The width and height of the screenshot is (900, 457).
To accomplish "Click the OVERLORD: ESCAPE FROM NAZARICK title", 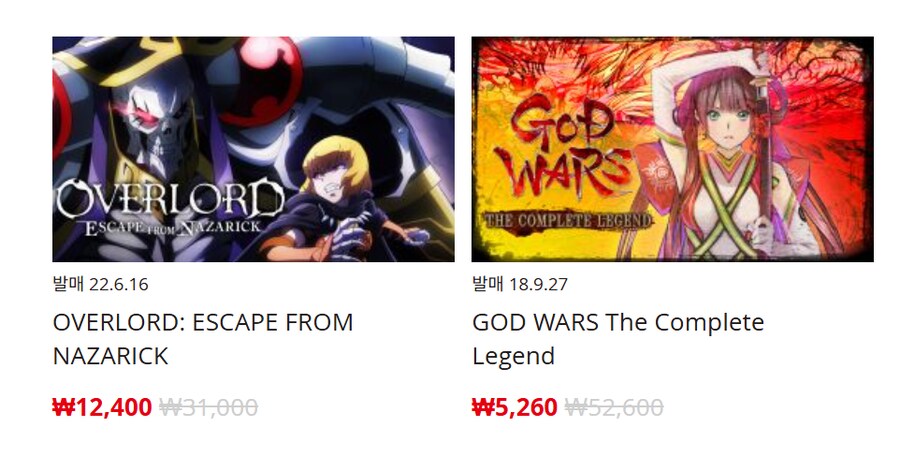I will [203, 339].
